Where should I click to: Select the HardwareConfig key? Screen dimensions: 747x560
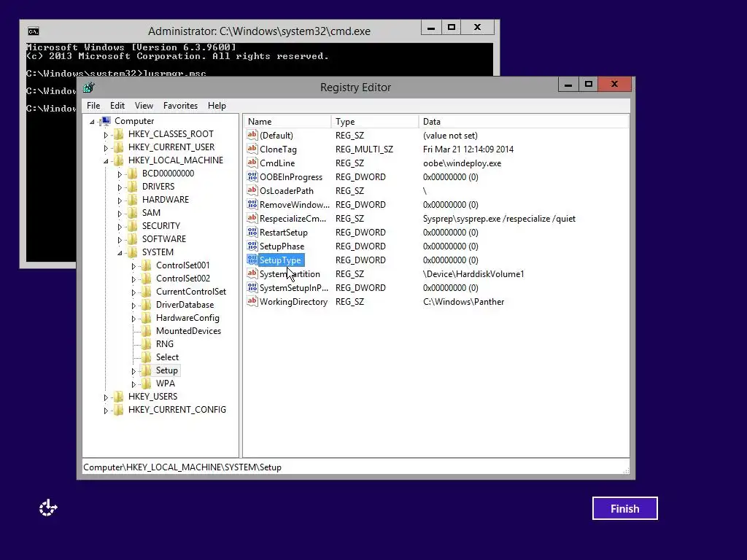187,318
